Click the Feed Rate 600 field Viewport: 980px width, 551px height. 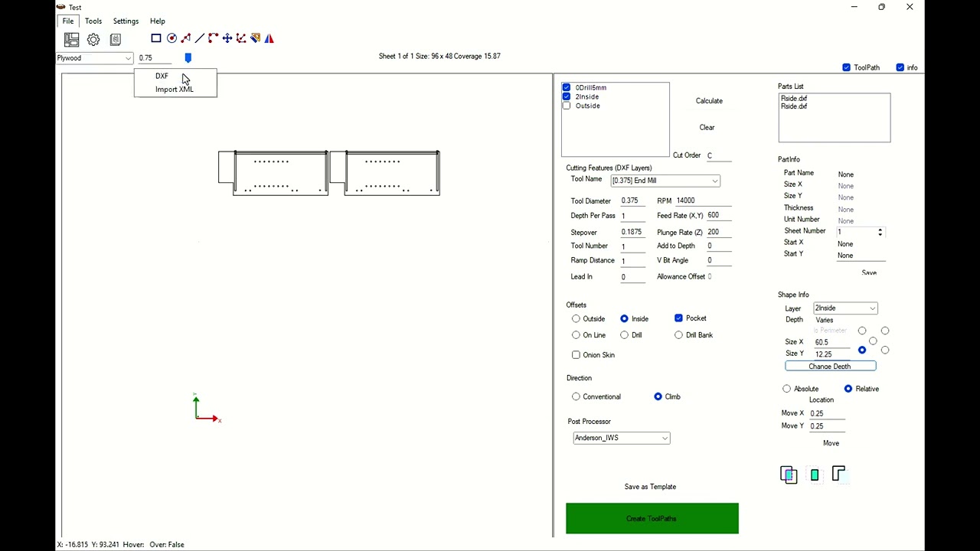point(718,216)
